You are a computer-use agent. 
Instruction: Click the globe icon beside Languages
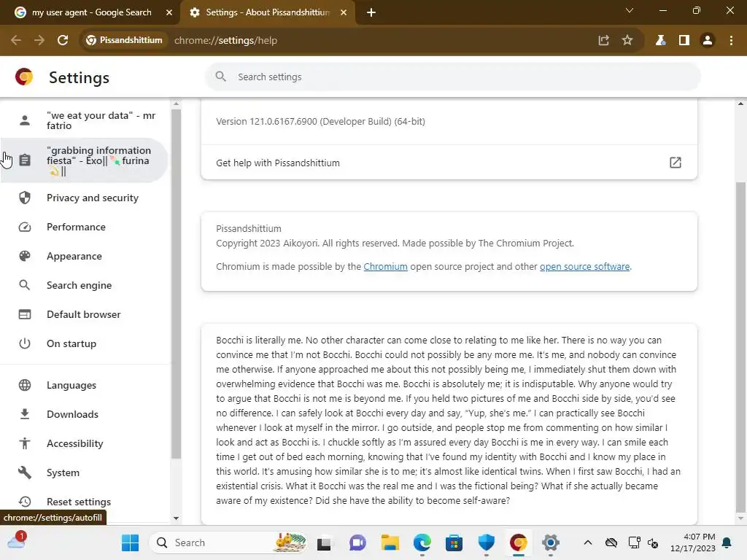point(25,385)
